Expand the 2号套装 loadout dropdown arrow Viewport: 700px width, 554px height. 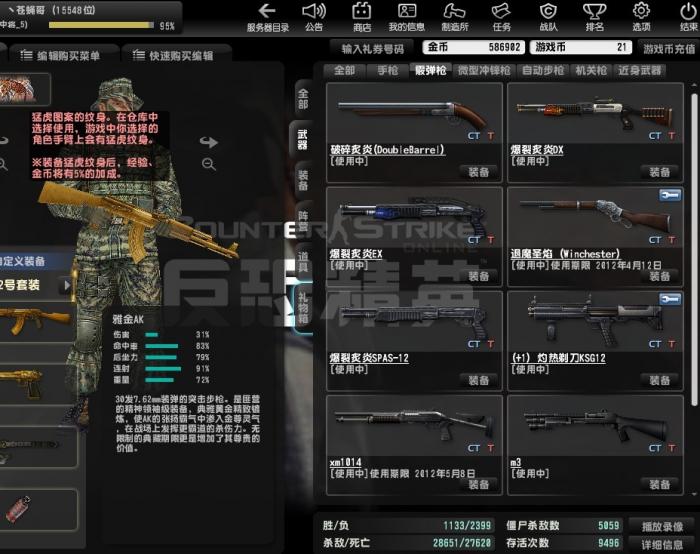(67, 285)
